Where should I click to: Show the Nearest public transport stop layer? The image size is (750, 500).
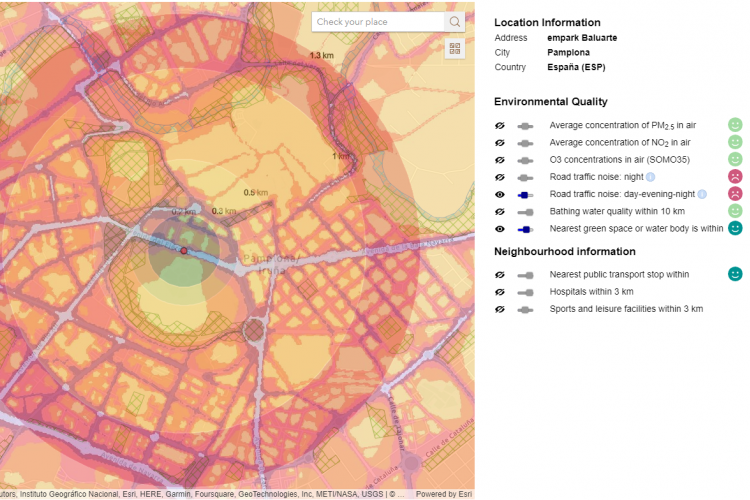point(500,275)
